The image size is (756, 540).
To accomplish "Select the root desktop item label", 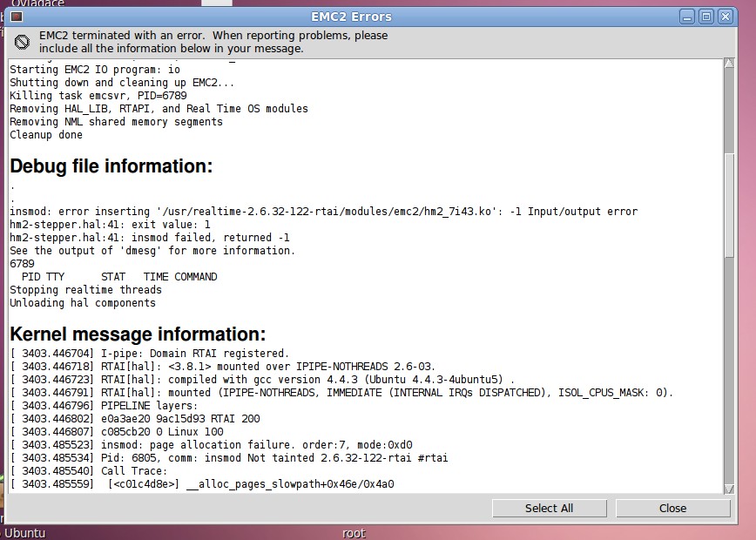I will (354, 533).
